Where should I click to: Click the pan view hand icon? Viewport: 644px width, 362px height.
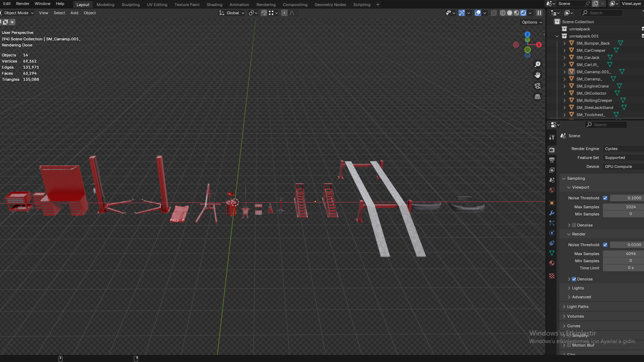(x=537, y=75)
